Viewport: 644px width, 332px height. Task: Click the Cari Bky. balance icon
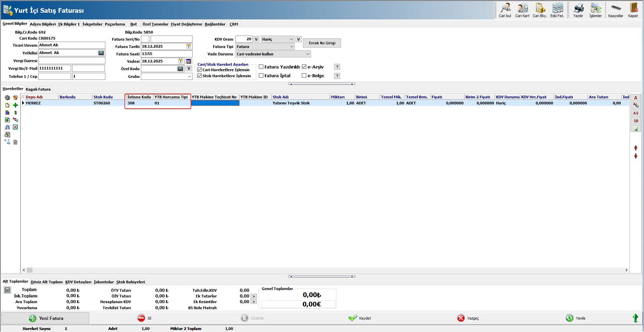tap(540, 10)
